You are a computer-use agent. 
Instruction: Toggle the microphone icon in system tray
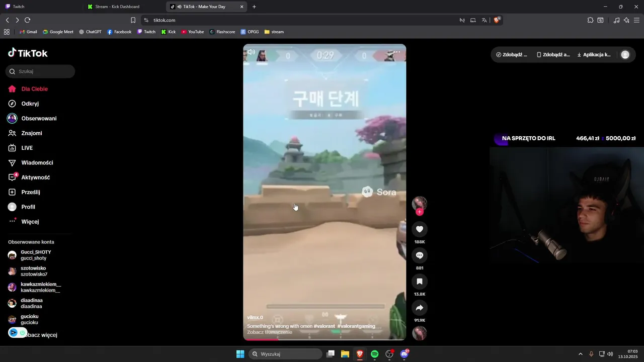tap(591, 354)
